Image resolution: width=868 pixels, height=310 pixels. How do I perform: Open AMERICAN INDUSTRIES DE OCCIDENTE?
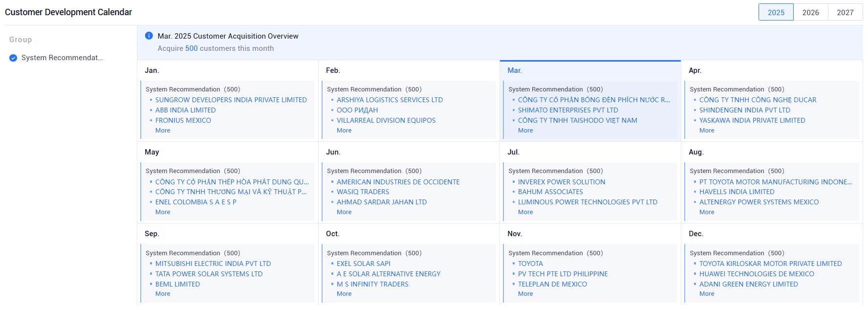[x=398, y=182]
